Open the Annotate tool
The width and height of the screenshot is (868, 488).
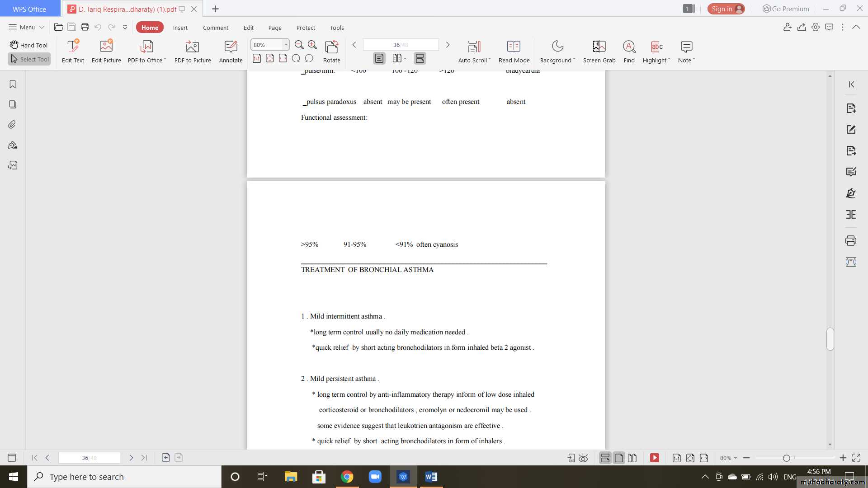231,47
